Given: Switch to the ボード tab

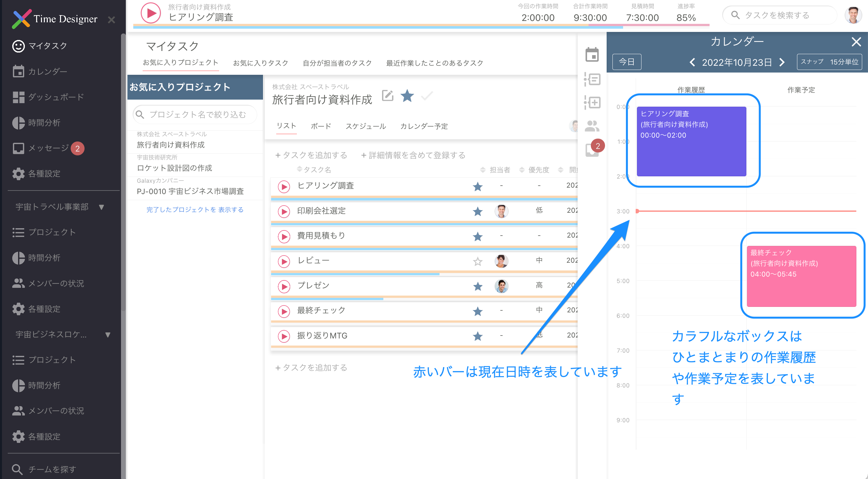Looking at the screenshot, I should click(320, 126).
